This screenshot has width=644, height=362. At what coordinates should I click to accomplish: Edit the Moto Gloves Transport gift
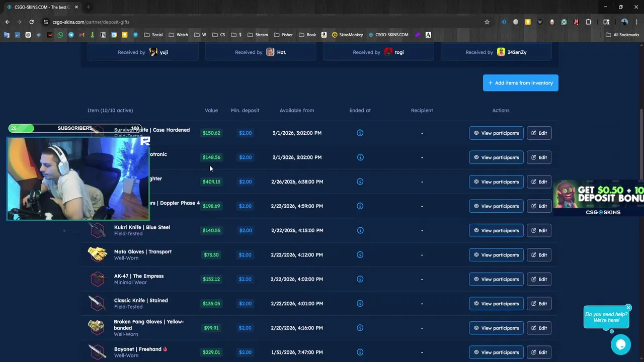click(539, 255)
